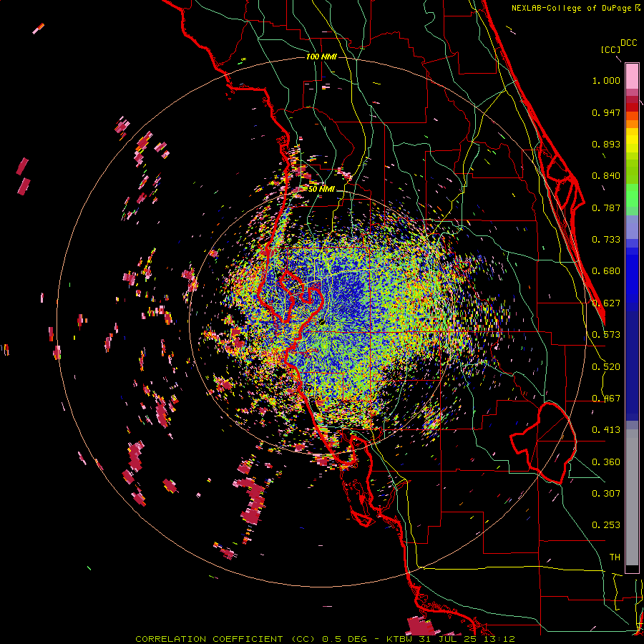Click the gray color band near 0.307
Image resolution: width=644 pixels, height=644 pixels.
click(x=632, y=497)
